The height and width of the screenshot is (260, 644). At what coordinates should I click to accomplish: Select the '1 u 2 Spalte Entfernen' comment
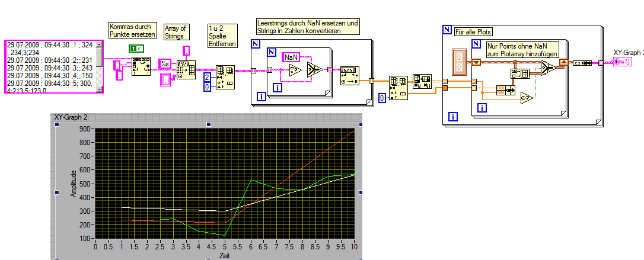pos(222,36)
